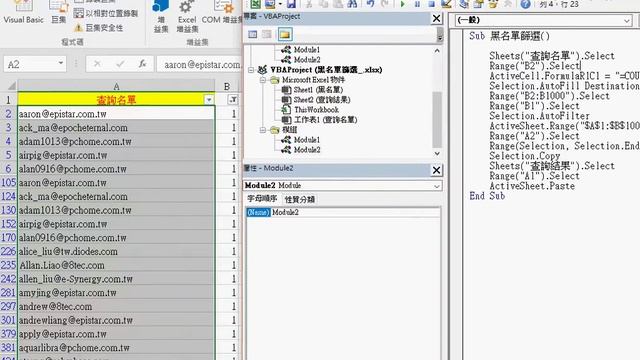Select cell aquarlibra@pchome.com.tw
Image resolution: width=640 pixels, height=360 pixels.
116,348
